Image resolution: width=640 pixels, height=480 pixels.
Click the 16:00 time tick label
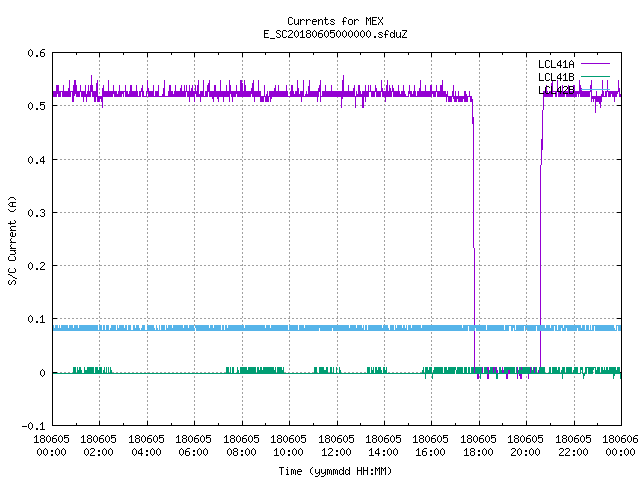tap(431, 452)
